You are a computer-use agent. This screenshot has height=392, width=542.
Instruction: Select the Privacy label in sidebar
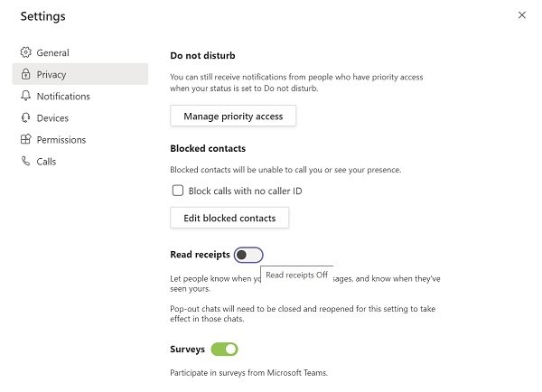point(51,75)
